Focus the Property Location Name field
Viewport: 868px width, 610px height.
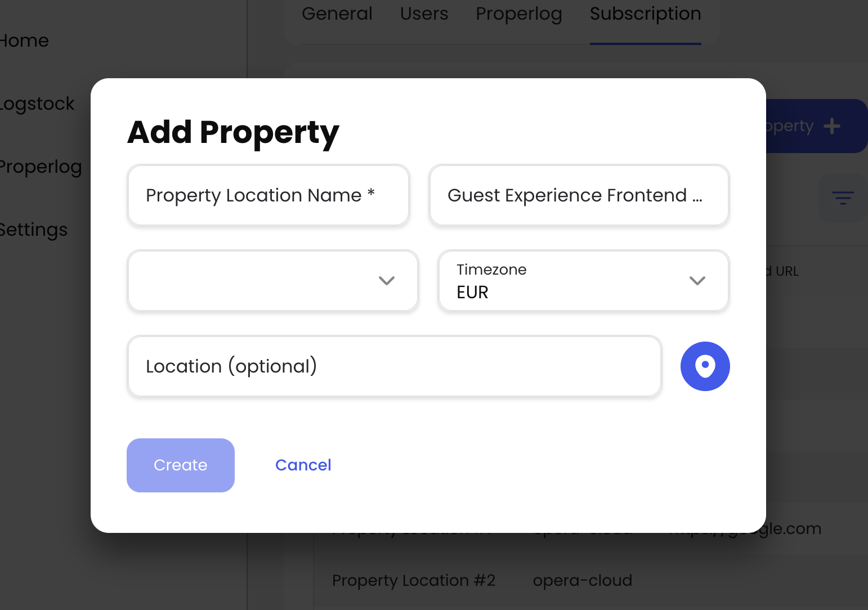[268, 195]
